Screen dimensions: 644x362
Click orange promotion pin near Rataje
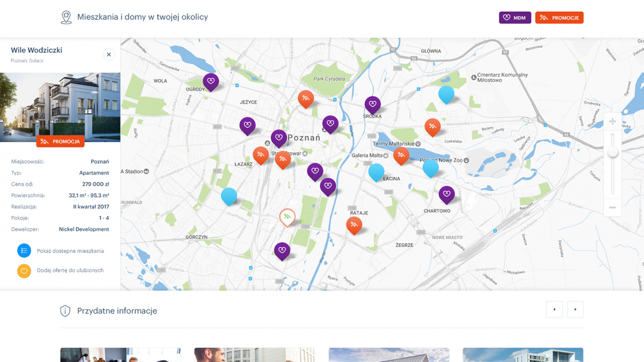click(x=354, y=225)
